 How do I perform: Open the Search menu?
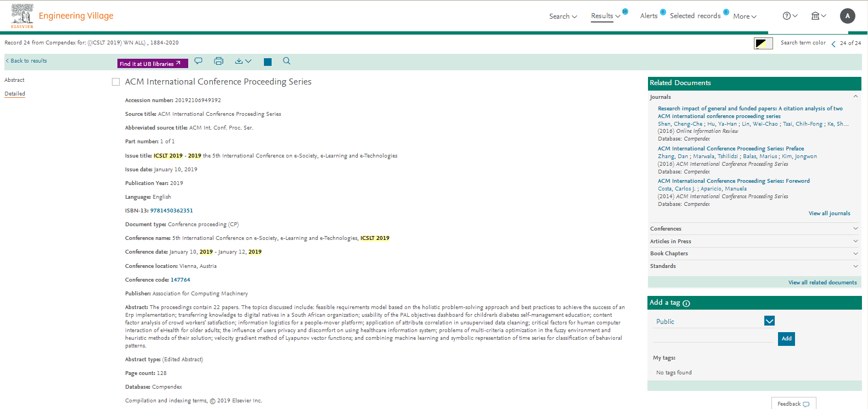click(563, 16)
